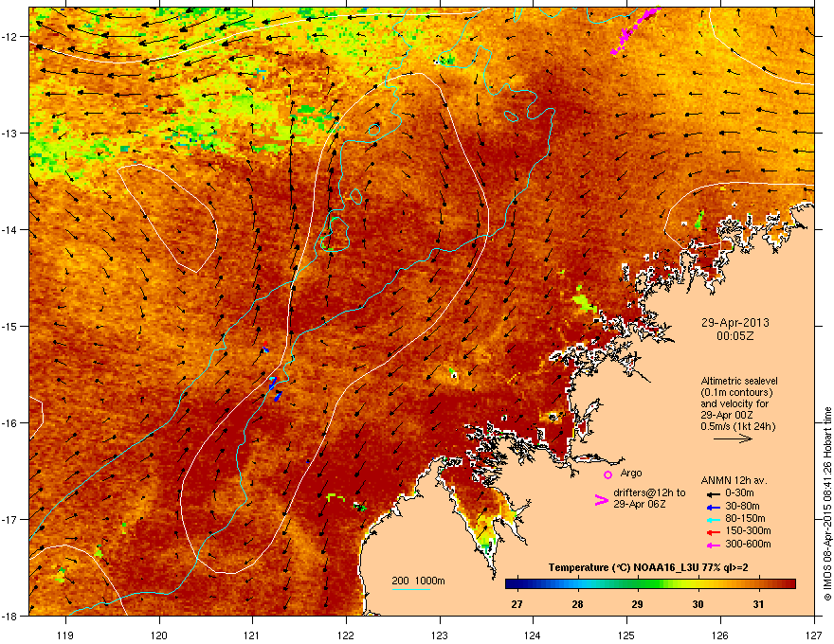Click the 0.5m/s velocity scale arrow
The height and width of the screenshot is (644, 834).
(733, 438)
